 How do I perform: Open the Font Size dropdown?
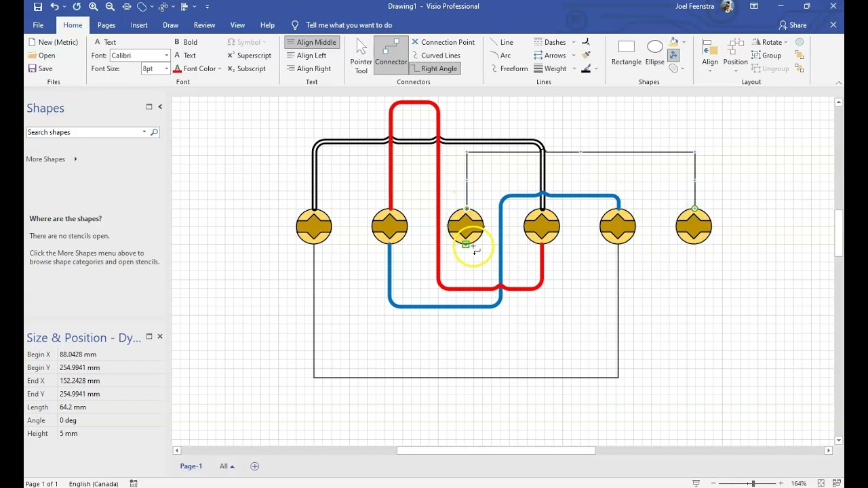pos(166,68)
